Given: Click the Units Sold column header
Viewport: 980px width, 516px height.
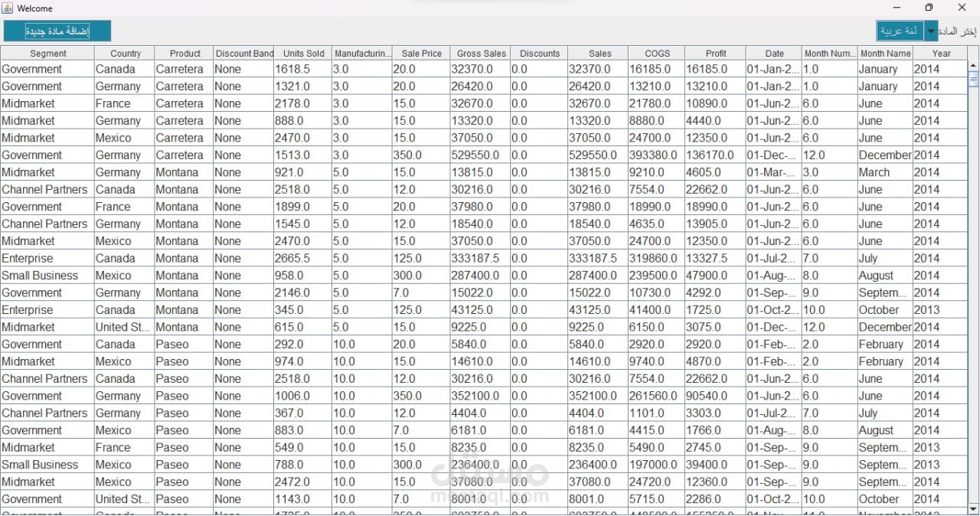Looking at the screenshot, I should click(x=303, y=54).
